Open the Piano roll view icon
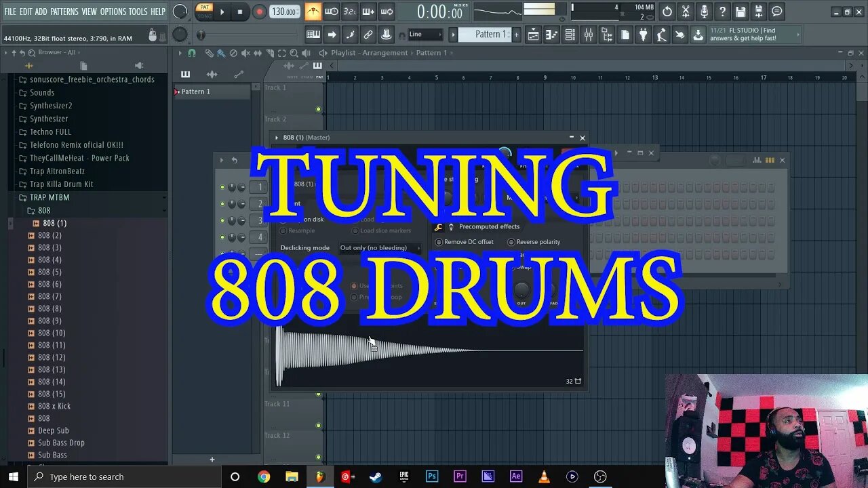 point(551,35)
